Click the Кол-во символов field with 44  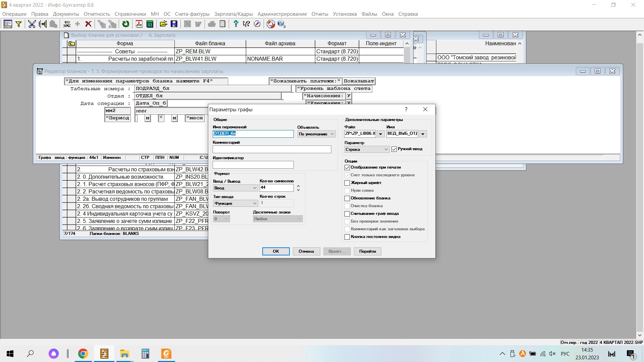277,188
